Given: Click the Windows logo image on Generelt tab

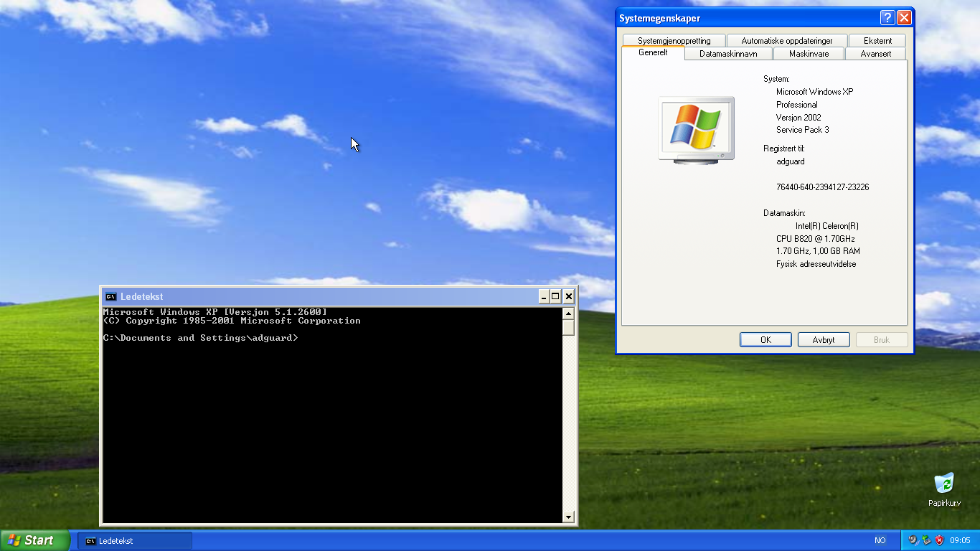Looking at the screenshot, I should tap(695, 127).
